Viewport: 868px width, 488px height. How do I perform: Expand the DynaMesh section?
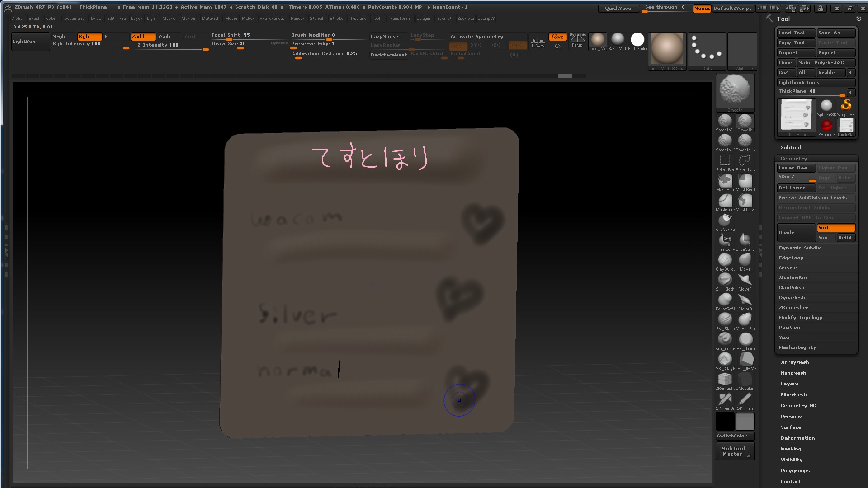tap(792, 298)
